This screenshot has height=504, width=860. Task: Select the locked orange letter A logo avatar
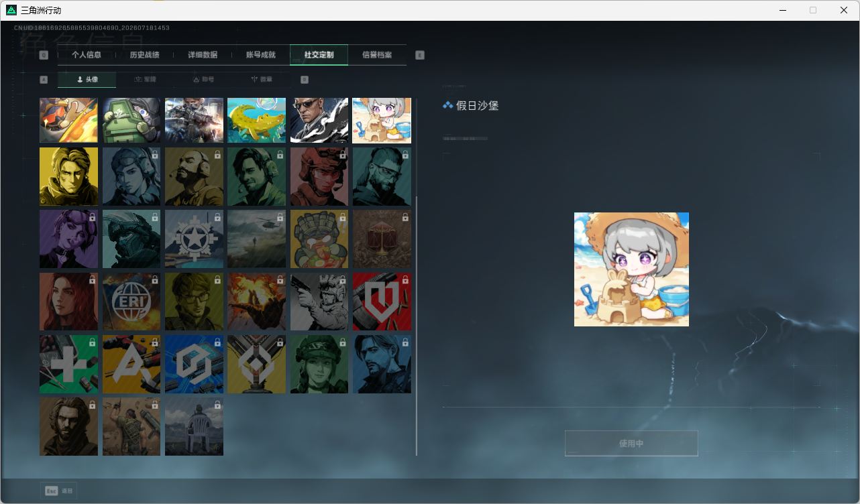[131, 364]
